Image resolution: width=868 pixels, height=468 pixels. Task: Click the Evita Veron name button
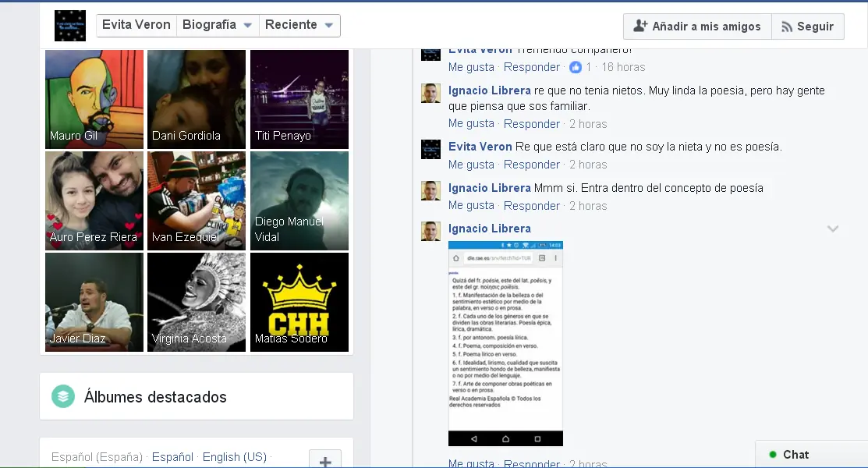(x=136, y=25)
